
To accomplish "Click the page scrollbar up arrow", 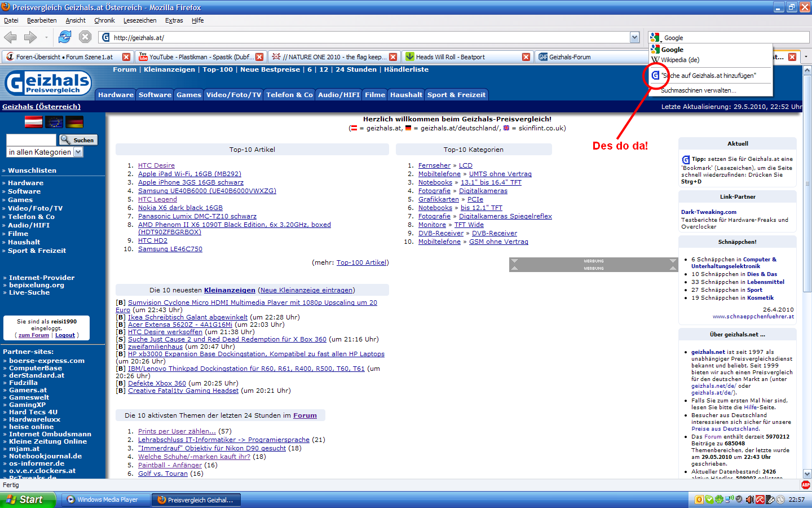I will point(807,71).
